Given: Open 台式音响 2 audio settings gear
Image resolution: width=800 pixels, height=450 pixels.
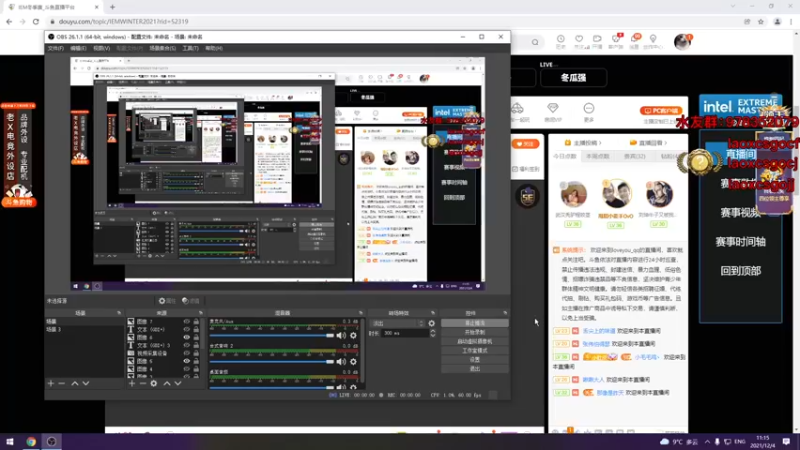Looking at the screenshot, I should (353, 362).
